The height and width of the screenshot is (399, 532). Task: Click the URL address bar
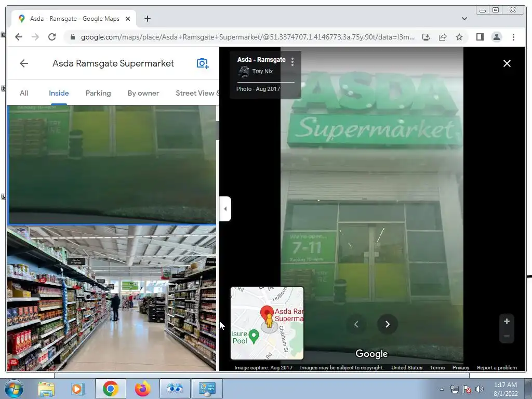coord(248,37)
